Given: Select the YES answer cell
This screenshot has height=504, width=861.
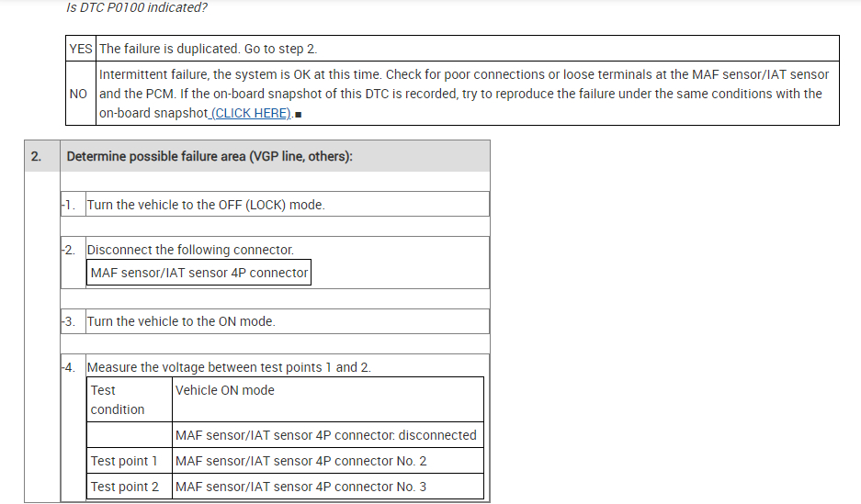Looking at the screenshot, I should click(x=81, y=49).
